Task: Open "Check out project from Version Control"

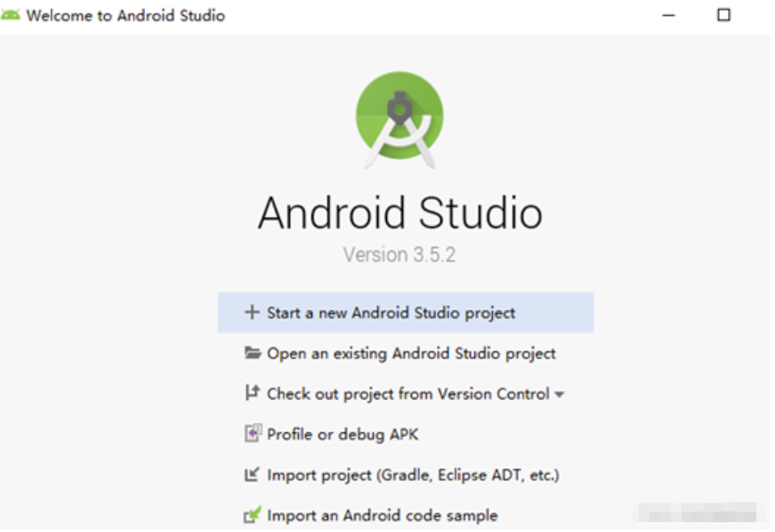Action: (408, 393)
